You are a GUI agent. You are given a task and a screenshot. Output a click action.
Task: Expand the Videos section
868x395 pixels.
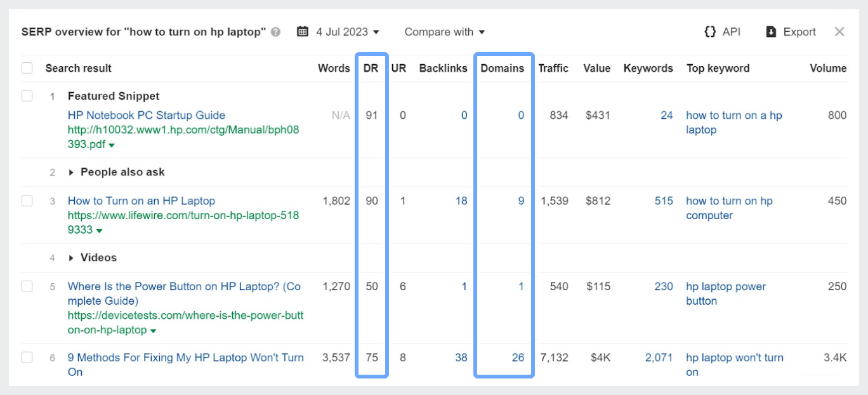[71, 258]
